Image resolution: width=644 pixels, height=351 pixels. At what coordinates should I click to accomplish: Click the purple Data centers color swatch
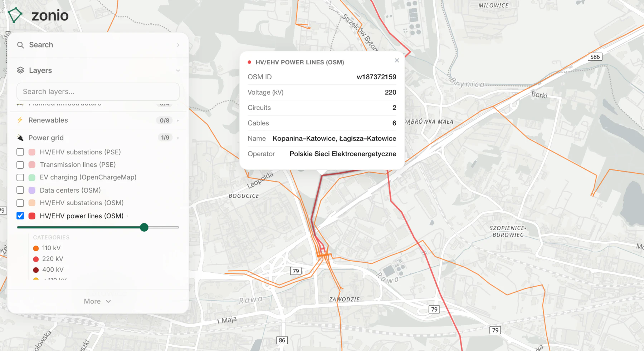coord(32,190)
